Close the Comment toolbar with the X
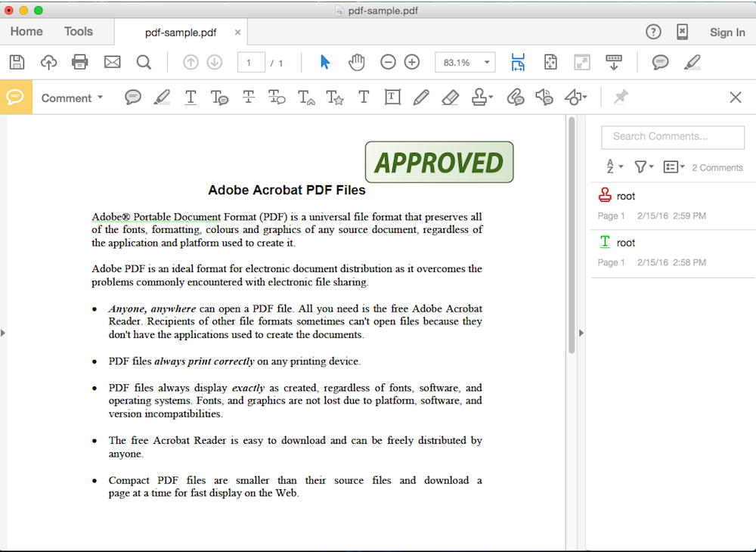 click(736, 98)
